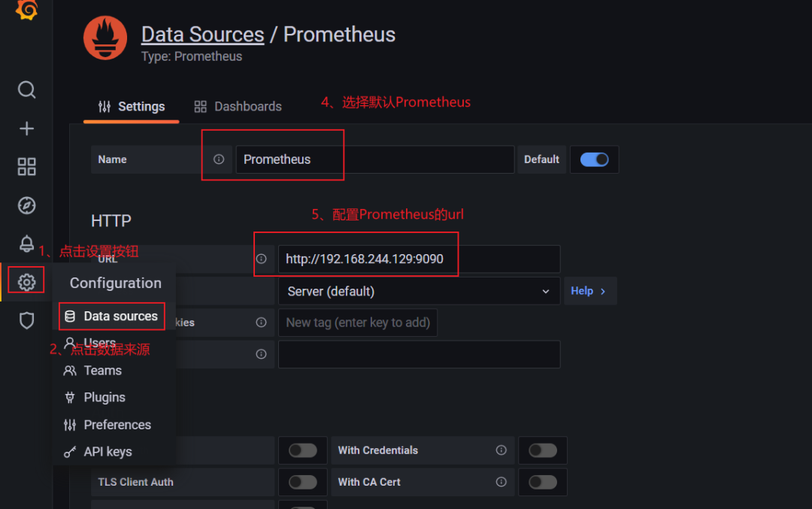812x509 pixels.
Task: Click the Configuration gear icon
Action: click(26, 282)
